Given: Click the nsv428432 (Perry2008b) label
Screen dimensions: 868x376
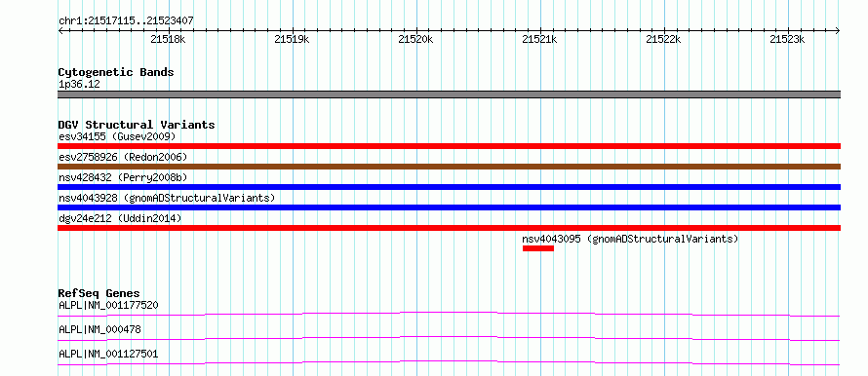Looking at the screenshot, I should pos(123,177).
